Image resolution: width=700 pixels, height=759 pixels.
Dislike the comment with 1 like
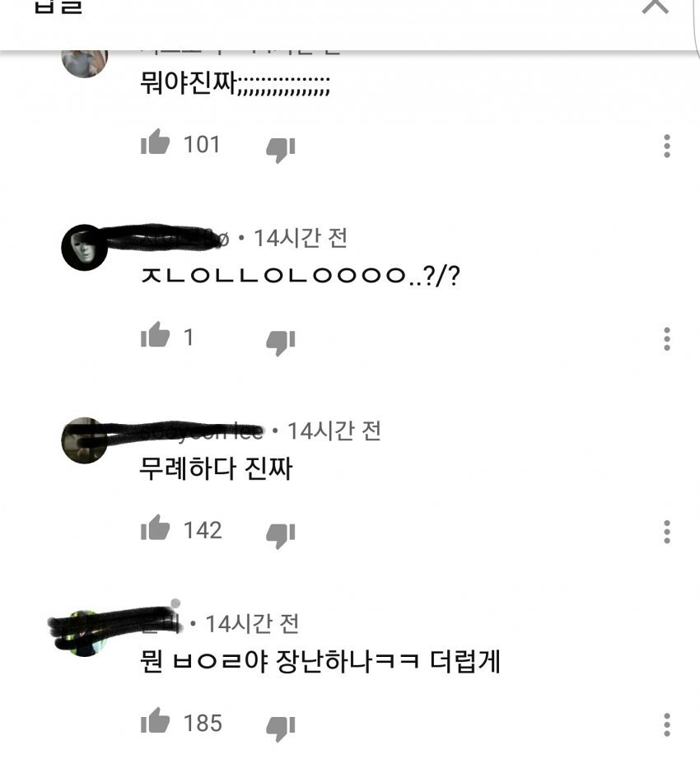pos(281,342)
